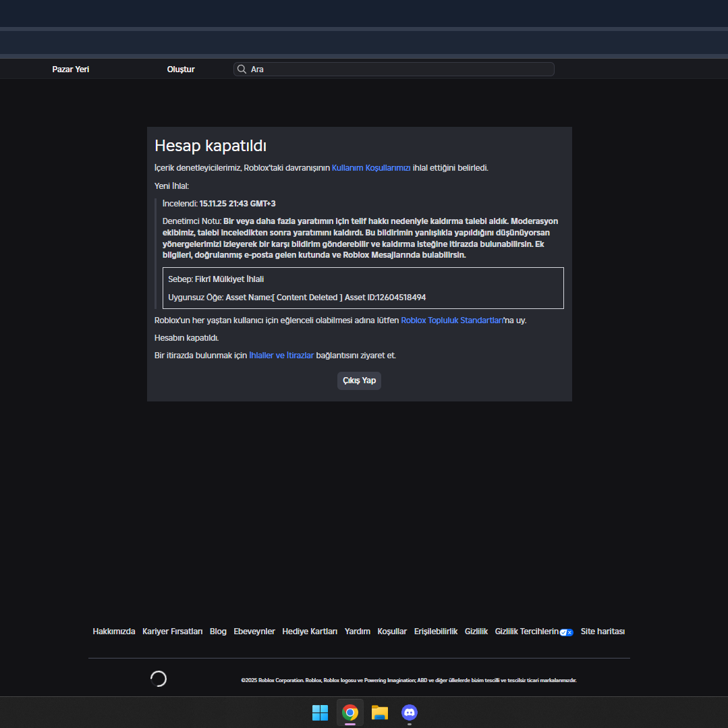The height and width of the screenshot is (728, 728).
Task: Click the search magnifier icon
Action: click(x=242, y=69)
